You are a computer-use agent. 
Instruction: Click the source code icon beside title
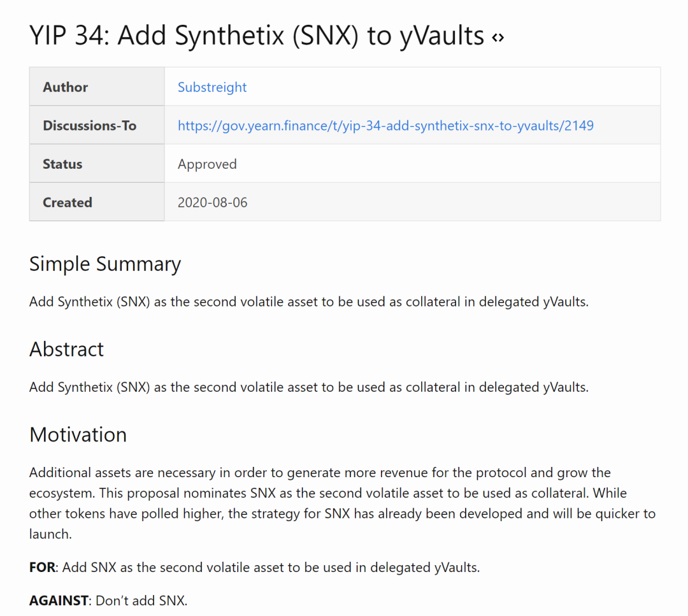(x=498, y=38)
